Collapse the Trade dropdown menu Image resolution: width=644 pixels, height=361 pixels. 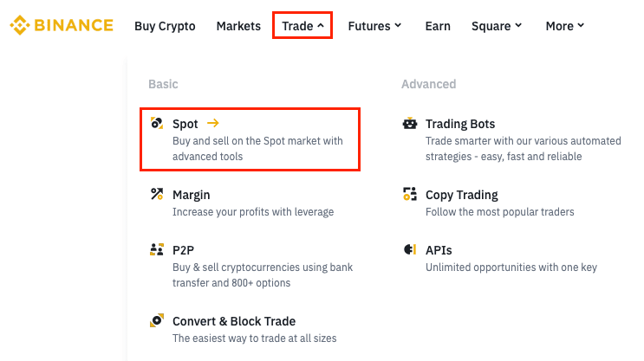pyautogui.click(x=302, y=26)
